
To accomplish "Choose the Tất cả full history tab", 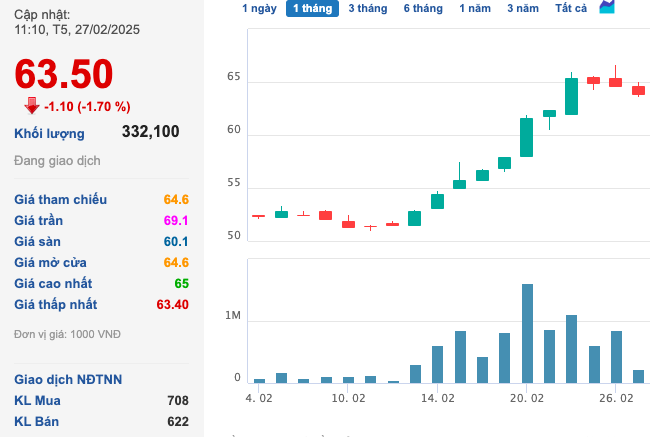I will (x=571, y=8).
